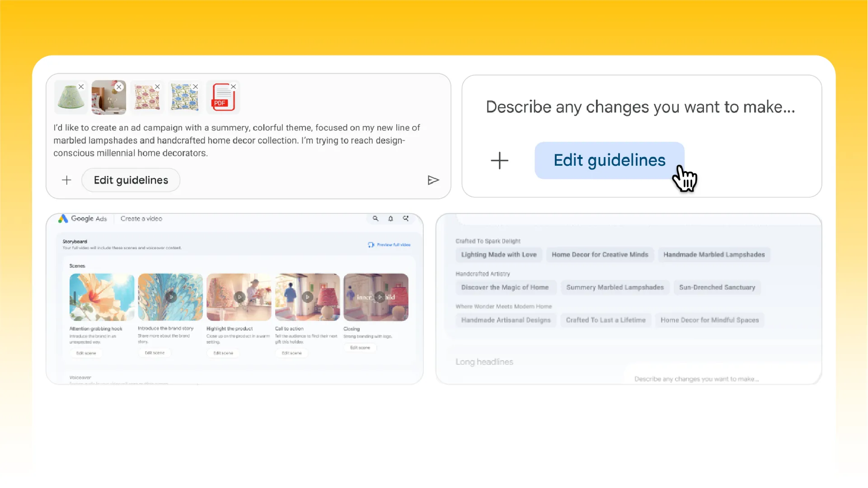This screenshot has width=868, height=488.
Task: Remove the PDF file attachment
Action: click(233, 87)
